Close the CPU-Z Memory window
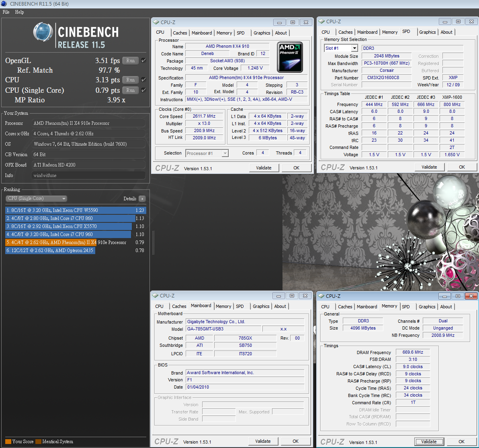 [x=471, y=296]
